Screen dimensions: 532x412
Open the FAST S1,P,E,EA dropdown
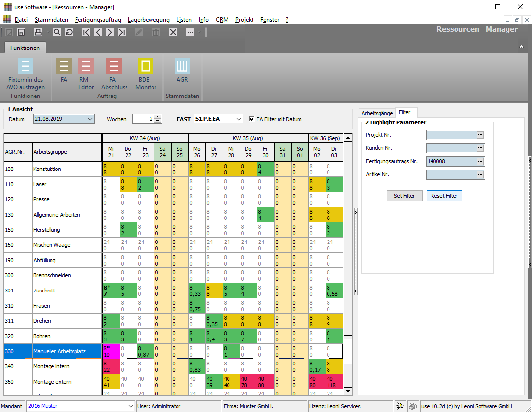click(238, 119)
